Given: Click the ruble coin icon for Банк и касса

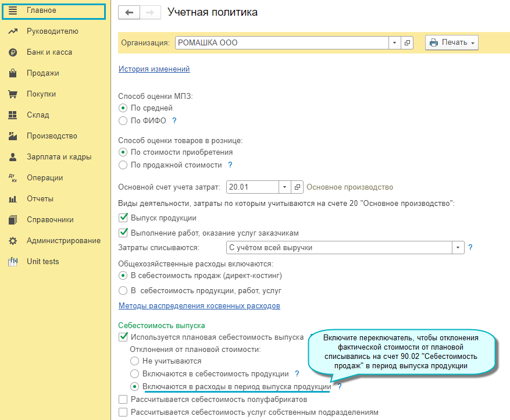Looking at the screenshot, I should pos(13,52).
